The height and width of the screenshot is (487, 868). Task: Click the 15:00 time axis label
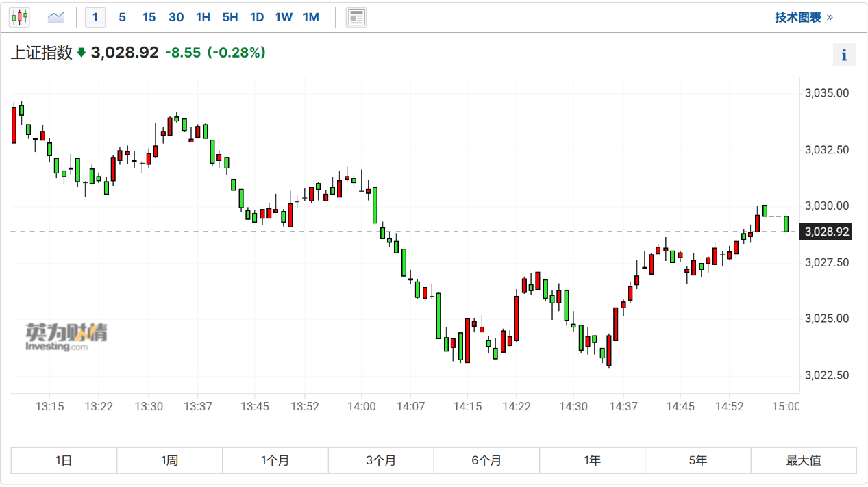point(786,406)
